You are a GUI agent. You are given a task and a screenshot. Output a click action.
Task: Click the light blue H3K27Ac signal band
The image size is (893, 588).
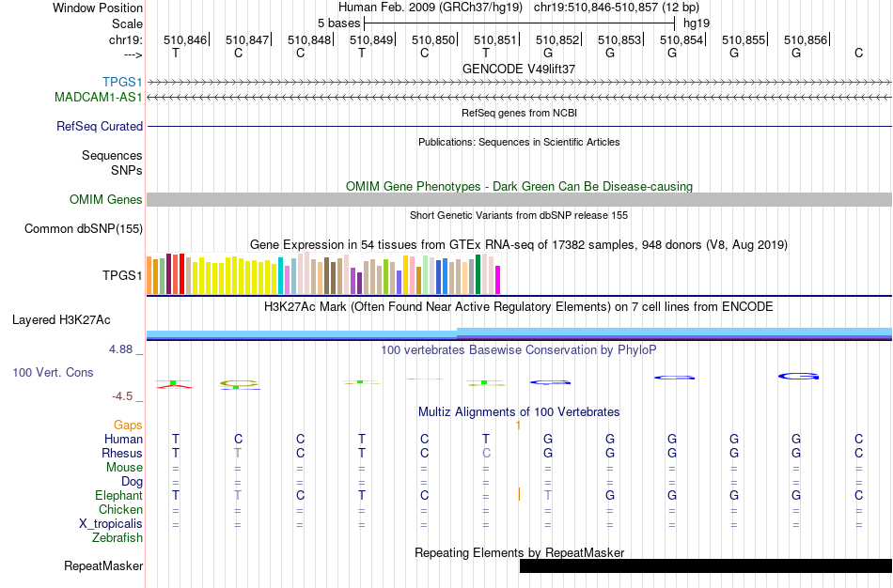coord(520,333)
